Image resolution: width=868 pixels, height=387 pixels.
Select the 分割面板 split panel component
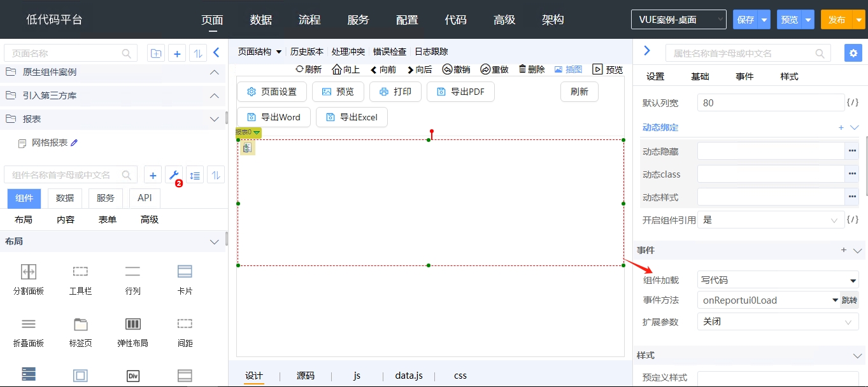(x=29, y=272)
